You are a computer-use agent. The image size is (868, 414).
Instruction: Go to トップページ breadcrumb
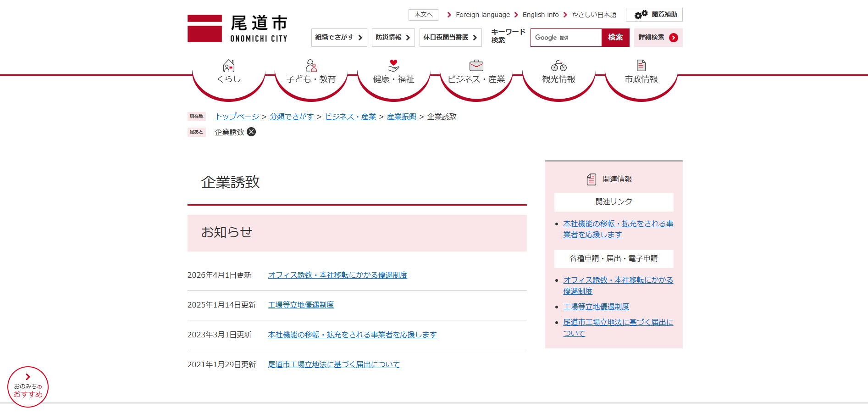click(237, 117)
